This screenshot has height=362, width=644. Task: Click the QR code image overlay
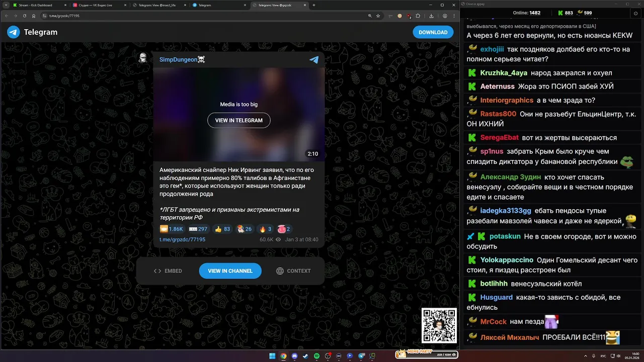tap(439, 325)
